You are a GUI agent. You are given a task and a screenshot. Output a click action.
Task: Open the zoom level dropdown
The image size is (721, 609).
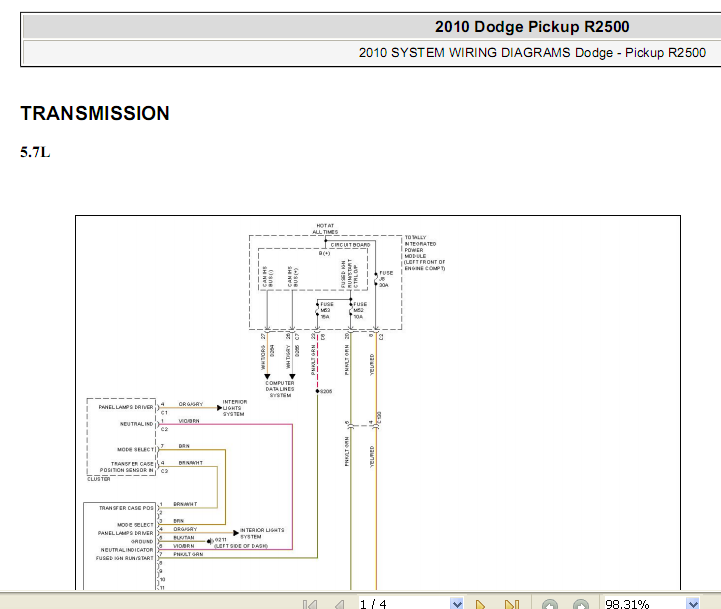coord(692,603)
